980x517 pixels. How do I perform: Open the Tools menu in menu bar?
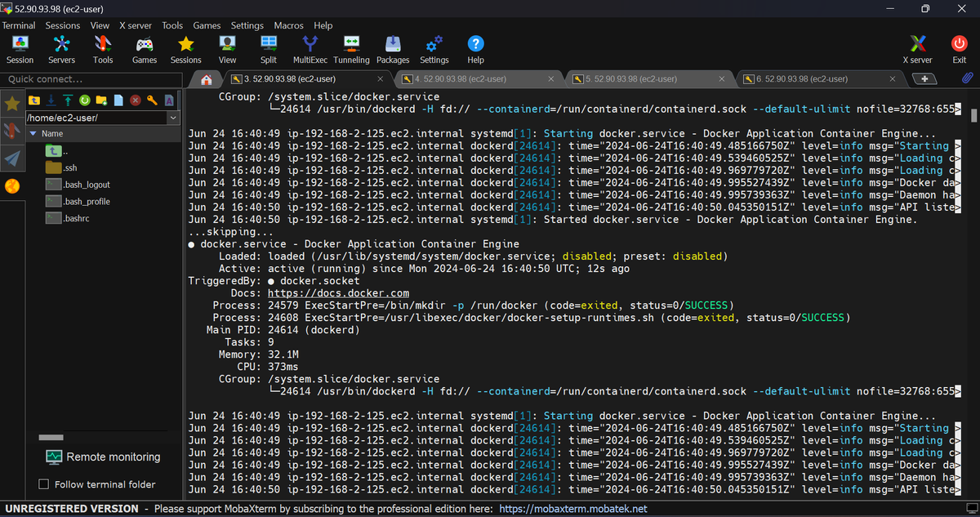(172, 25)
